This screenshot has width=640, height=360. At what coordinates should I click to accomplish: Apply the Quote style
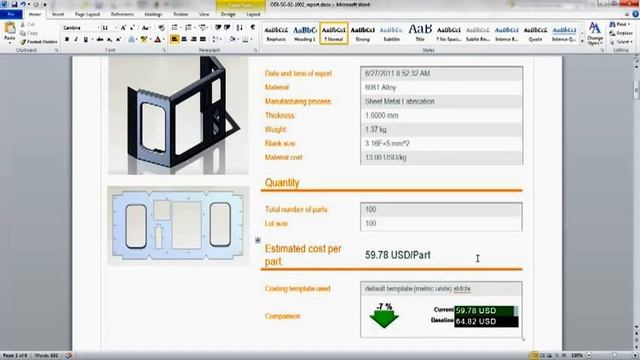pyautogui.click(x=535, y=33)
